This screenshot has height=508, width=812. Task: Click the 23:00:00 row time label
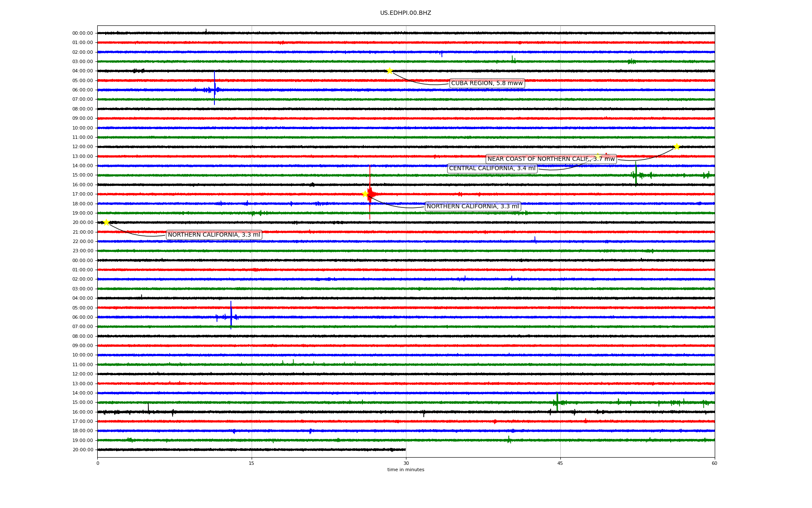coord(82,251)
